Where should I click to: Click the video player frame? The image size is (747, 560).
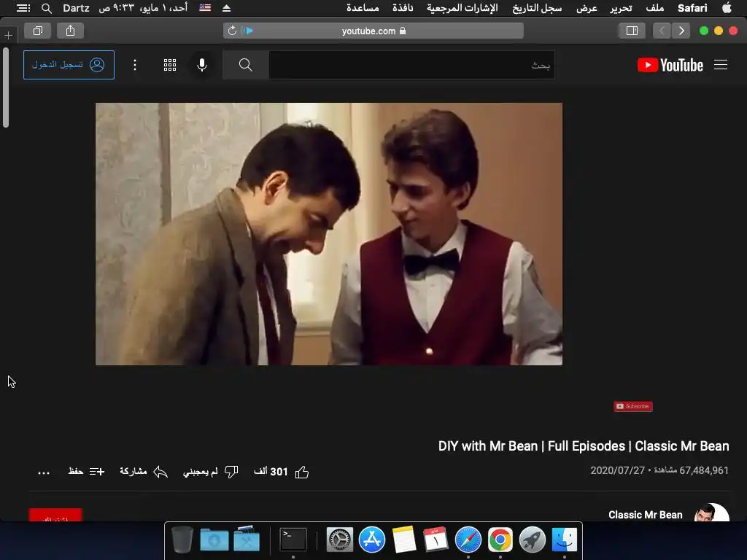tap(329, 234)
